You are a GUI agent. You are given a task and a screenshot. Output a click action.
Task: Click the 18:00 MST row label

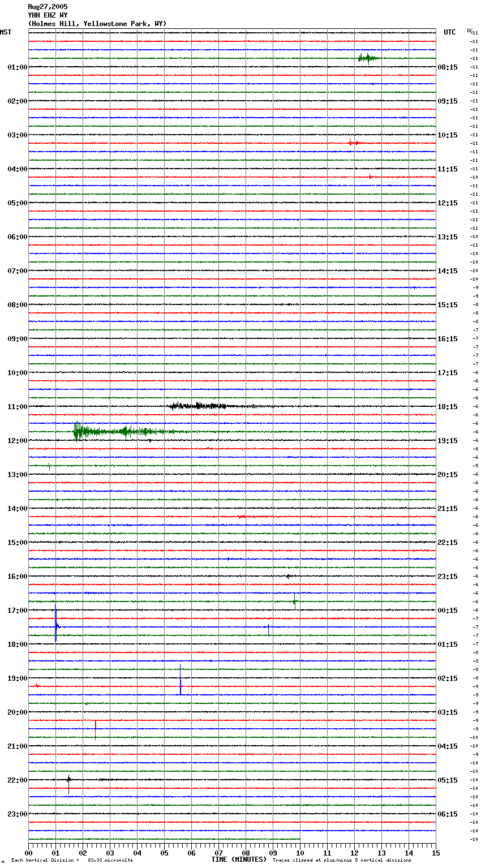18,644
